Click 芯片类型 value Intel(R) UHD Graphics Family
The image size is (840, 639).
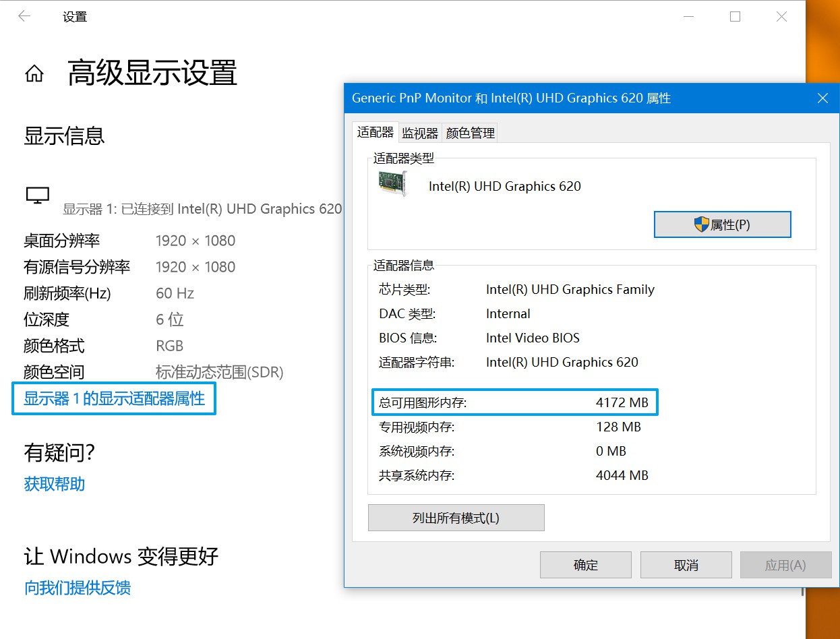(x=570, y=290)
